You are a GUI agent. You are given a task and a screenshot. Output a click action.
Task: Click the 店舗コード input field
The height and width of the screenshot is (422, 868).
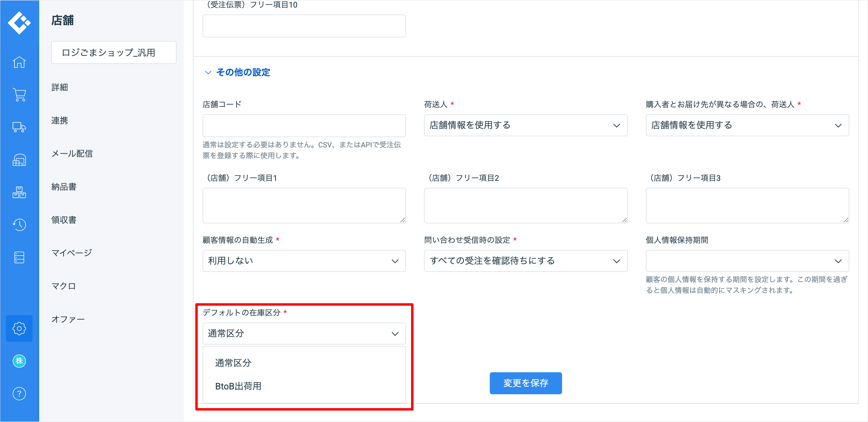click(303, 125)
